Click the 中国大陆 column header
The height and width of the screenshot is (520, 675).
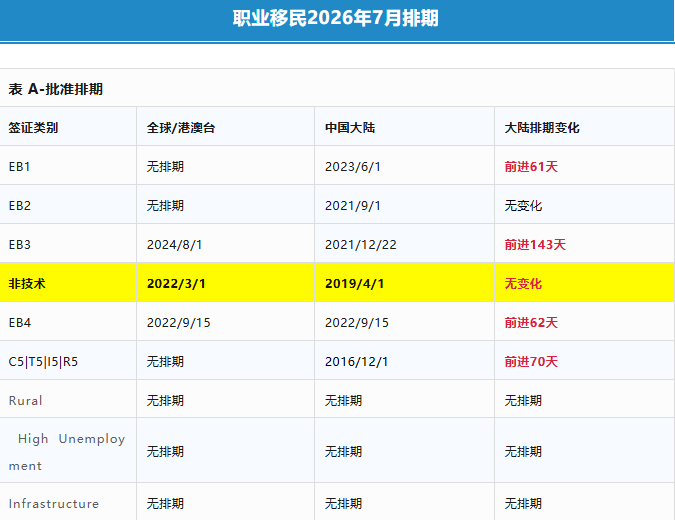point(350,127)
